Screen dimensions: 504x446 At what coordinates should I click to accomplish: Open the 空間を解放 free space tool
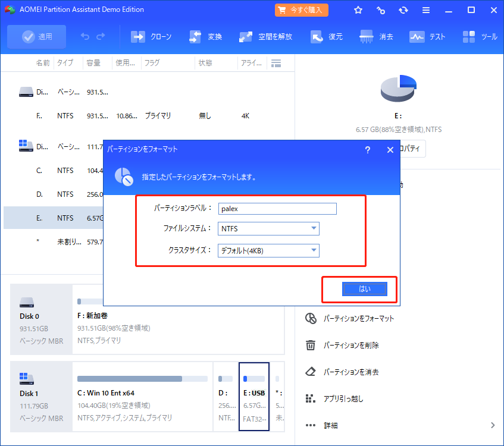[x=266, y=37]
